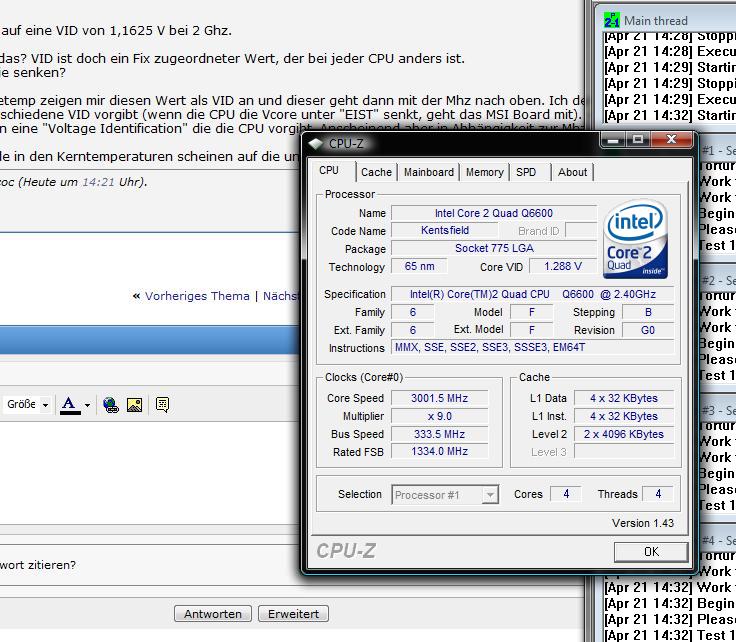Click the Revision value G0
This screenshot has height=642, width=736.
coord(648,330)
